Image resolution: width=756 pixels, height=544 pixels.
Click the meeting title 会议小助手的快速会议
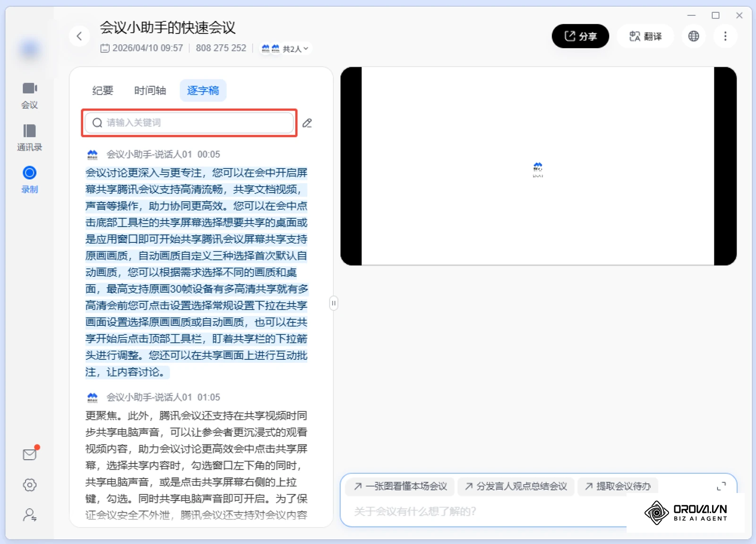pos(168,27)
